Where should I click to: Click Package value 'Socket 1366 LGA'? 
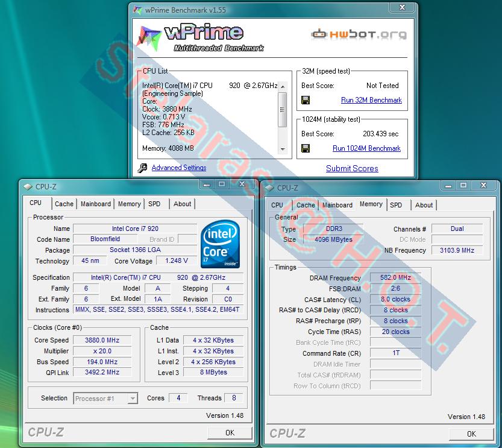135,250
